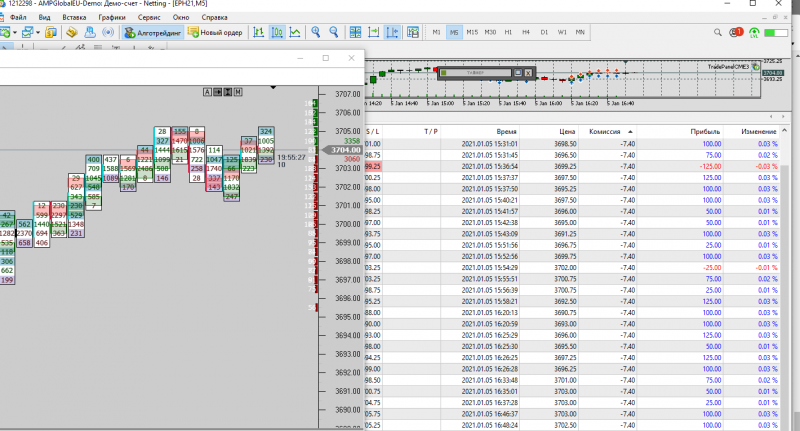Select the M30 timeframe

pos(490,32)
